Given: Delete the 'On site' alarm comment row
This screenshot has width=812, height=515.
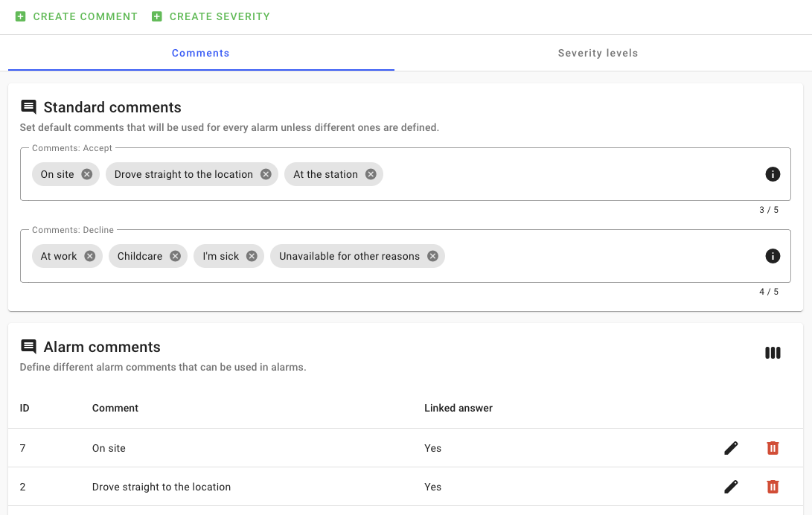Looking at the screenshot, I should (x=773, y=448).
